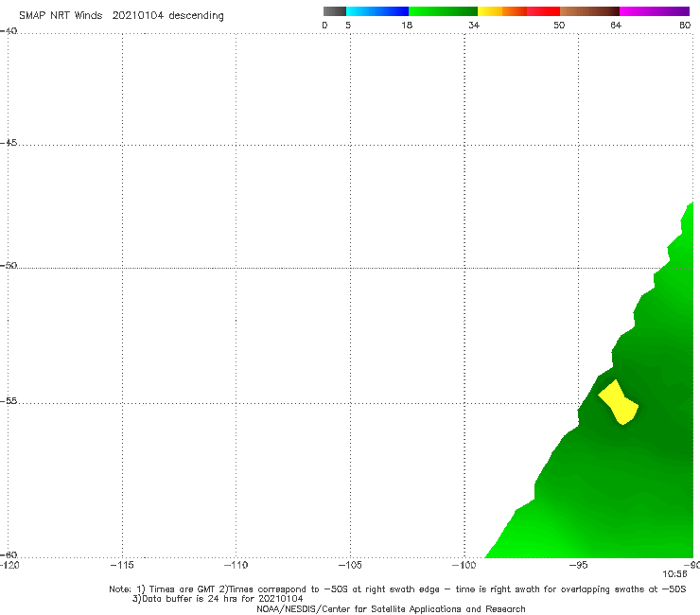Click the colorbar label '5'
The height and width of the screenshot is (615, 700).
348,25
